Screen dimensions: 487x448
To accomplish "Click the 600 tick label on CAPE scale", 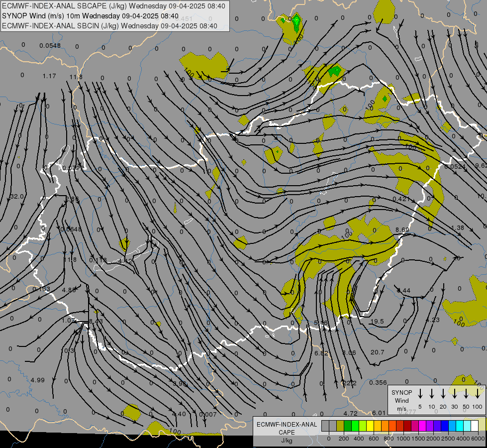I will click(x=374, y=439).
